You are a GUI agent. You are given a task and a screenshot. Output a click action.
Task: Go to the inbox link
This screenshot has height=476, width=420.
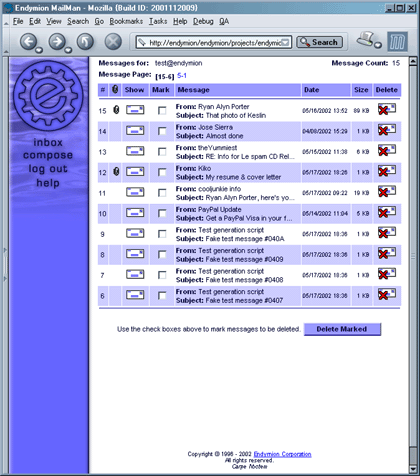(48, 143)
